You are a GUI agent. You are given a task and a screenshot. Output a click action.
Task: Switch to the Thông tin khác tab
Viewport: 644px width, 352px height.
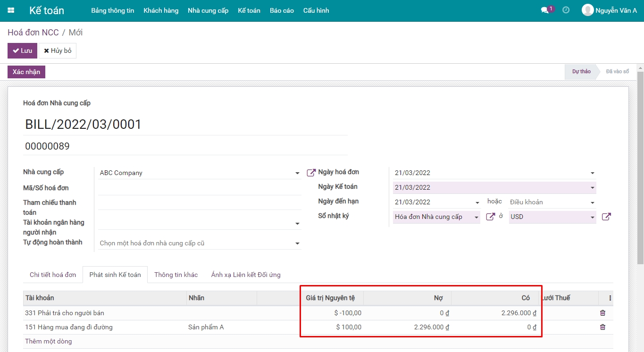(x=176, y=275)
